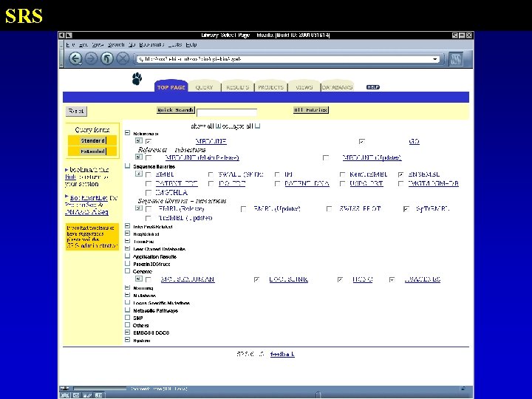Open the Mail envelope icon in status bar
Image resolution: width=532 pixels, height=399 pixels.
coord(76,395)
